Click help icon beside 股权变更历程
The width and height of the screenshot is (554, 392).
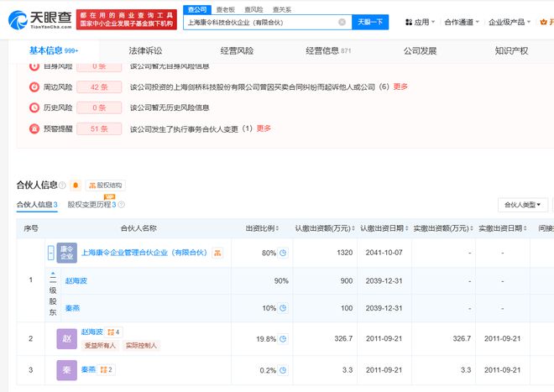point(121,205)
